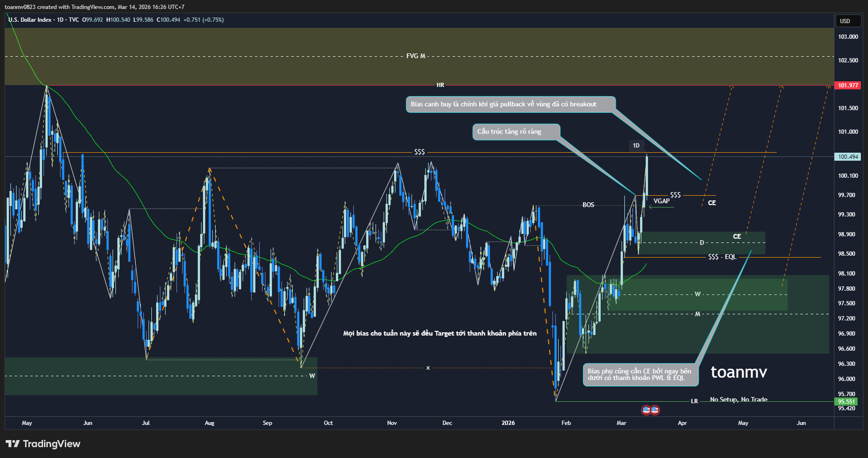Viewport: 868px width, 458px height.
Task: Click the Aug label on the time axis
Action: (210, 423)
